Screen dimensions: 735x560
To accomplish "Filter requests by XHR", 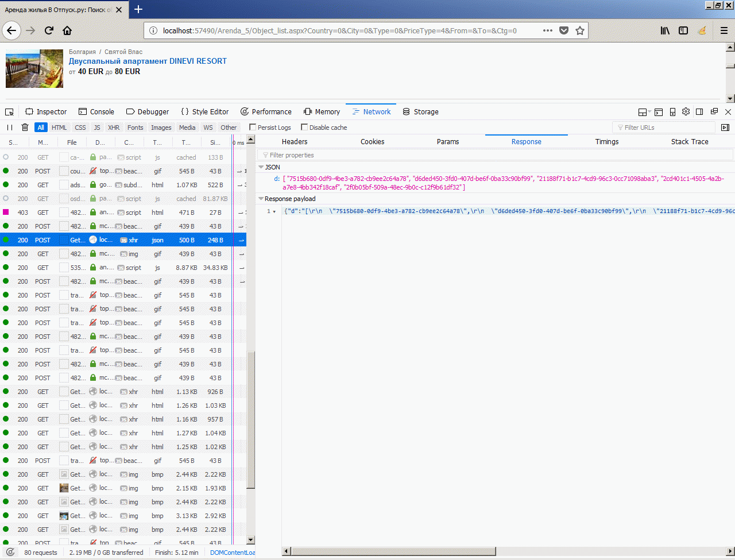I will pos(114,128).
